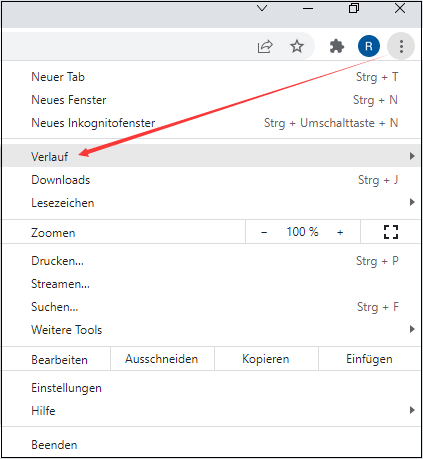423x459 pixels.
Task: Open Einstellungen
Action: tap(211, 388)
